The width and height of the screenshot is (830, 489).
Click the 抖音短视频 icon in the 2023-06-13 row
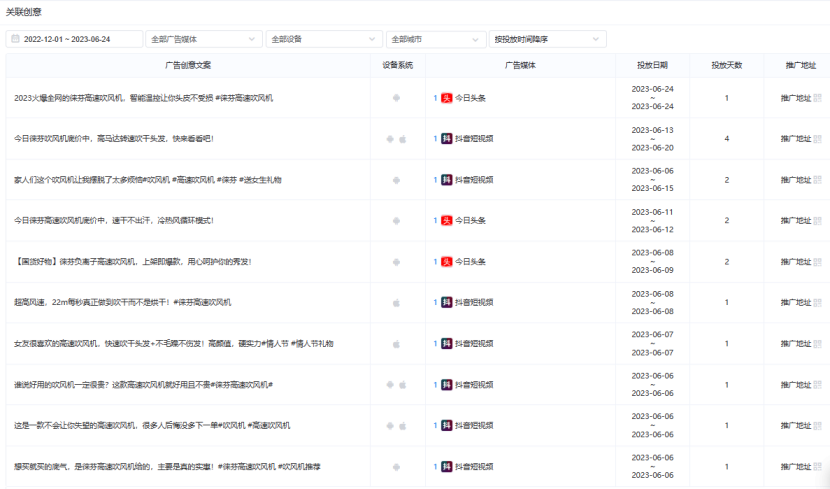click(447, 139)
